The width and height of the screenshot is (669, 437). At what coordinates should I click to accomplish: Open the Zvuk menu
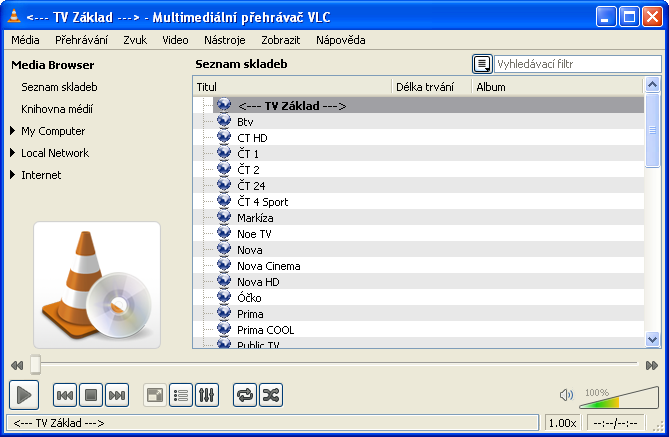(x=135, y=40)
